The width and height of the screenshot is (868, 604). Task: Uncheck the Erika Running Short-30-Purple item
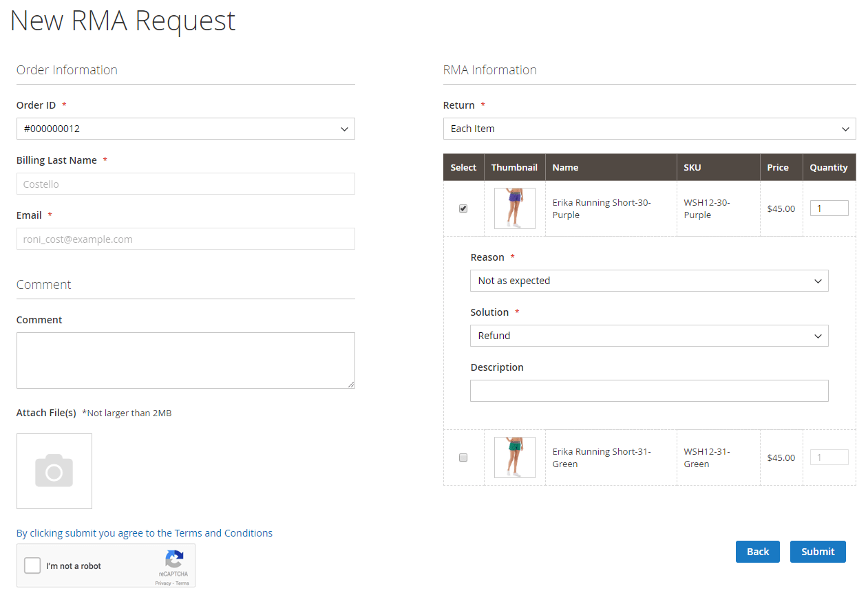click(x=463, y=208)
